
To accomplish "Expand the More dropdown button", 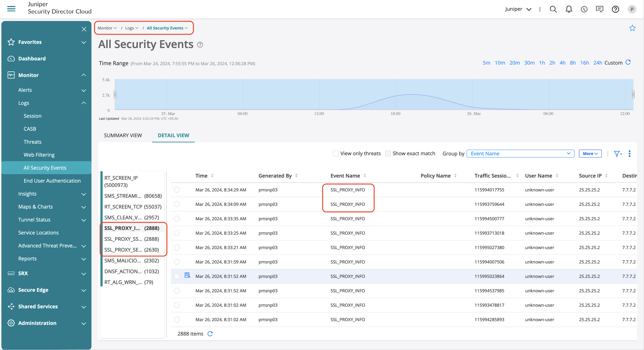I will [590, 154].
